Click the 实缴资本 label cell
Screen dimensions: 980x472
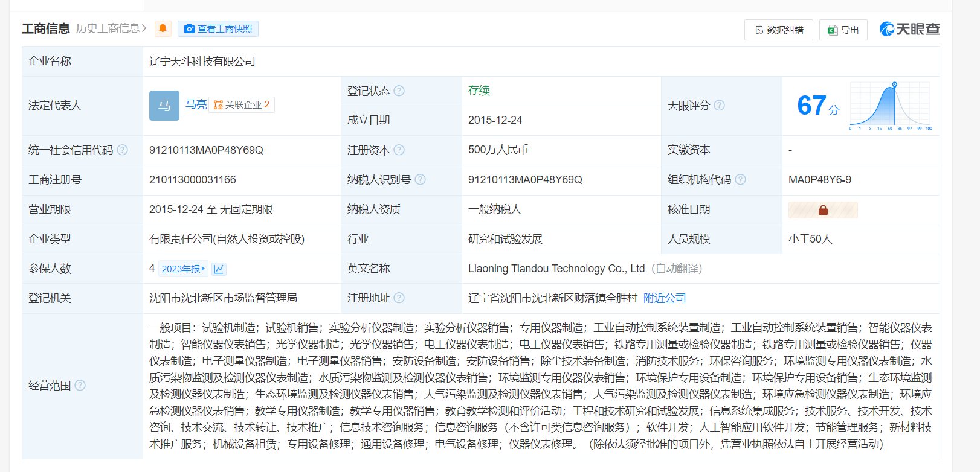click(x=721, y=150)
